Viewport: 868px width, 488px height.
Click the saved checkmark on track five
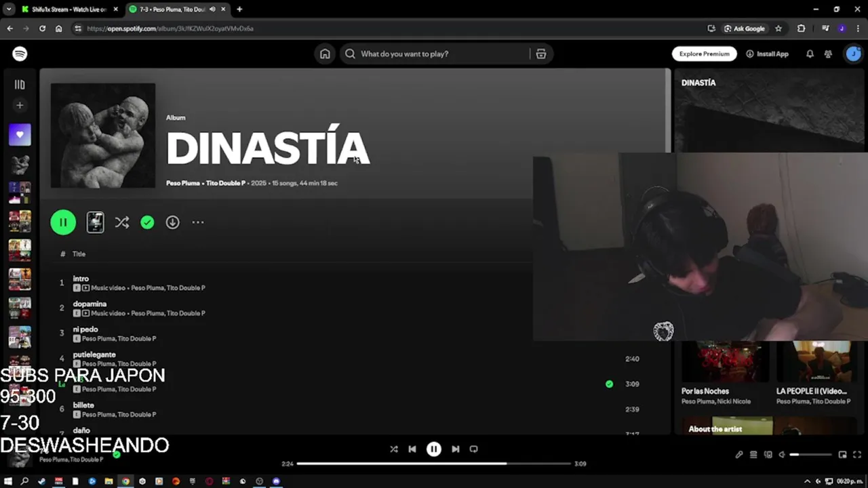click(x=609, y=384)
